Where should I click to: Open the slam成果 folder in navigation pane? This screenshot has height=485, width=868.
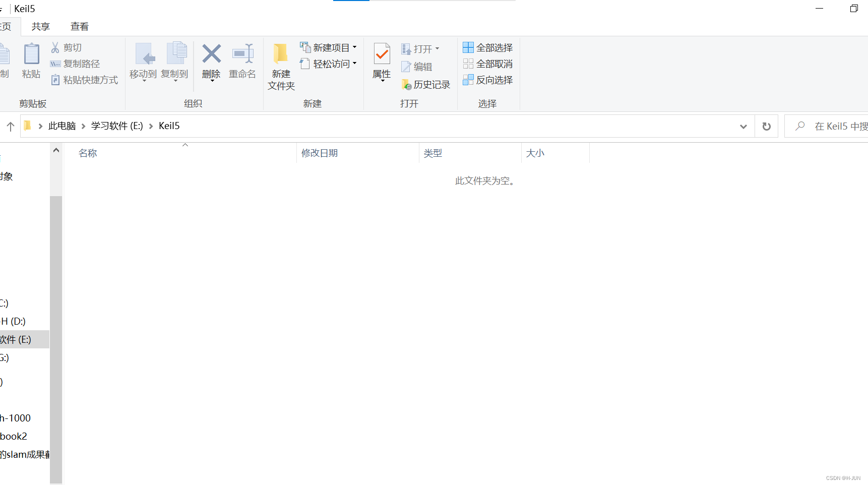25,454
